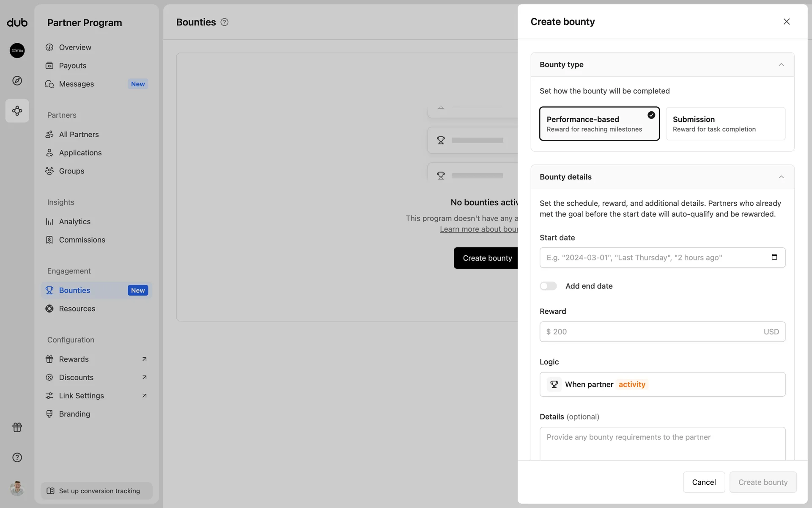Click the Cancel button
The width and height of the screenshot is (812, 508).
[704, 482]
